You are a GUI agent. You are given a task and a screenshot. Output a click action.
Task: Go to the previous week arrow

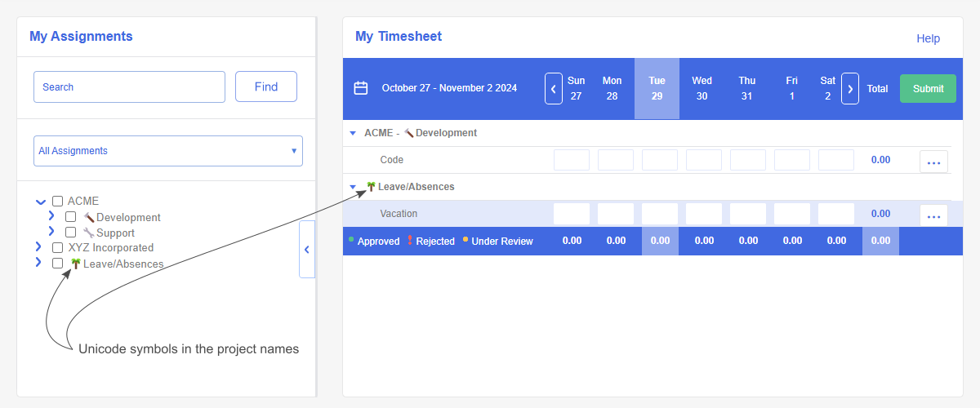coord(554,88)
